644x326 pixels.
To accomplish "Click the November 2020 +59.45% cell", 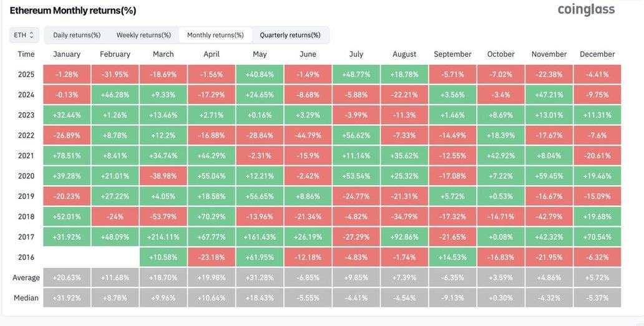I will 549,176.
